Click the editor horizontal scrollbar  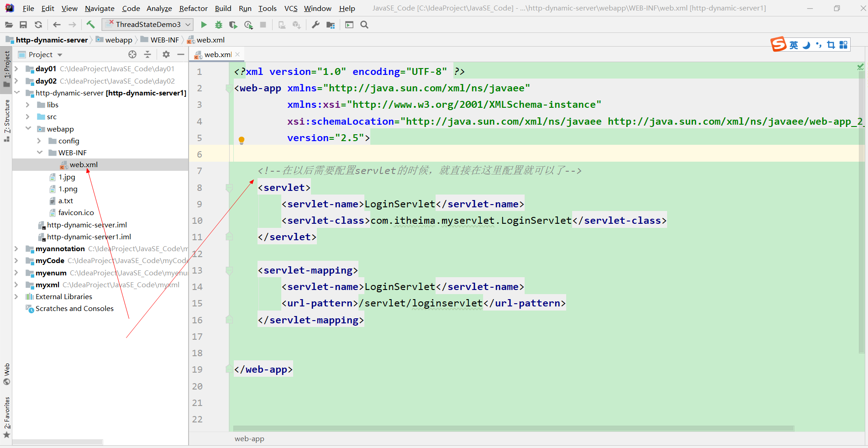(x=513, y=428)
